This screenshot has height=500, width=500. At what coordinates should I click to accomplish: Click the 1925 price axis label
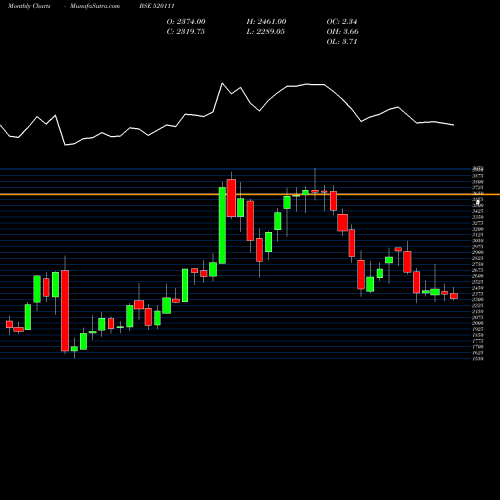coord(478,329)
